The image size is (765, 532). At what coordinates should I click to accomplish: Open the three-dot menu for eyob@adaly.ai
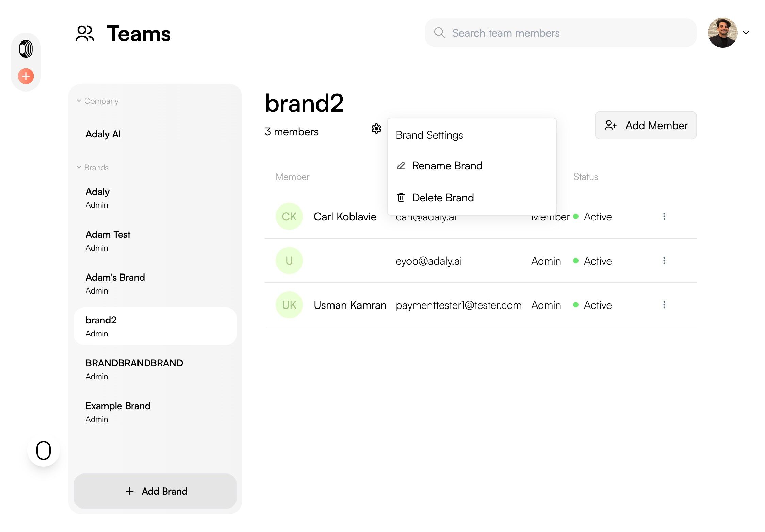(664, 261)
